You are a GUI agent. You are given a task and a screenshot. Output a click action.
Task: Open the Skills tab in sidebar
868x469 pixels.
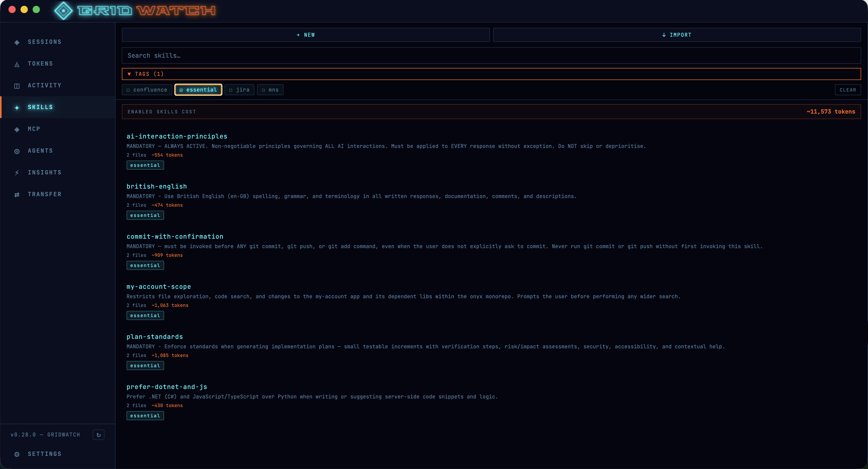pos(40,107)
